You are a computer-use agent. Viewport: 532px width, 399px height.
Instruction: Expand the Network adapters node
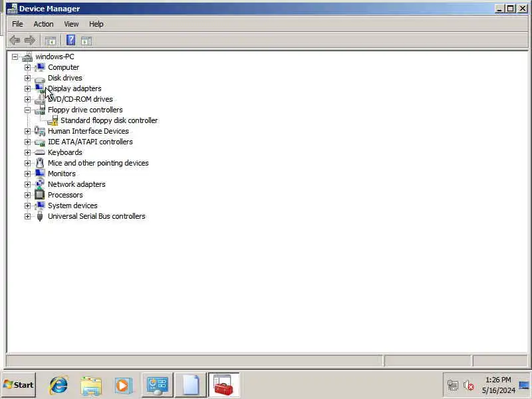coord(27,185)
